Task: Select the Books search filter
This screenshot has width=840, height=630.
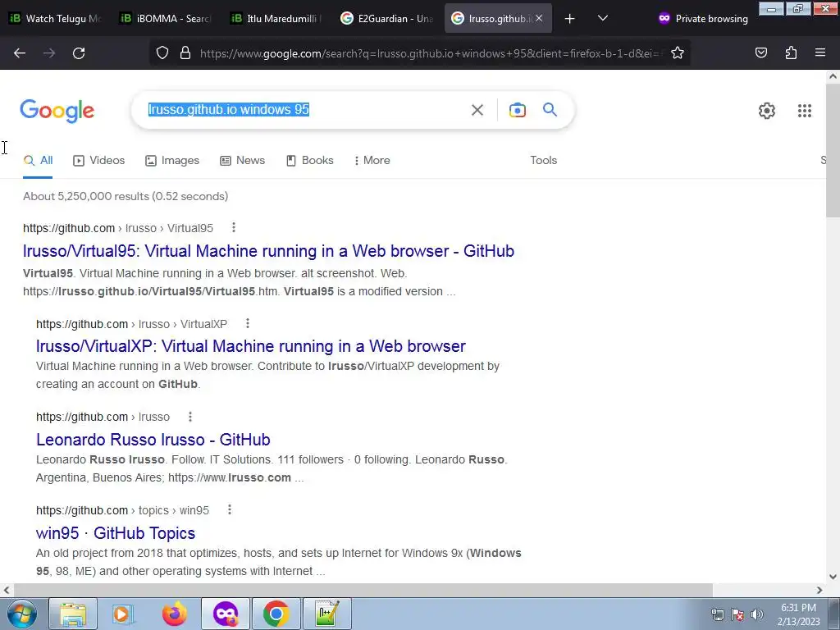Action: click(309, 160)
